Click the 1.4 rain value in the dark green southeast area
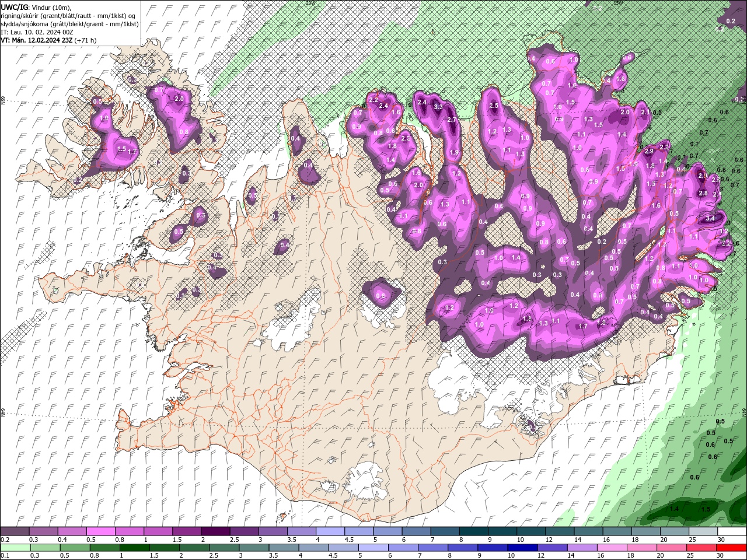The height and width of the screenshot is (560, 747). (x=674, y=509)
